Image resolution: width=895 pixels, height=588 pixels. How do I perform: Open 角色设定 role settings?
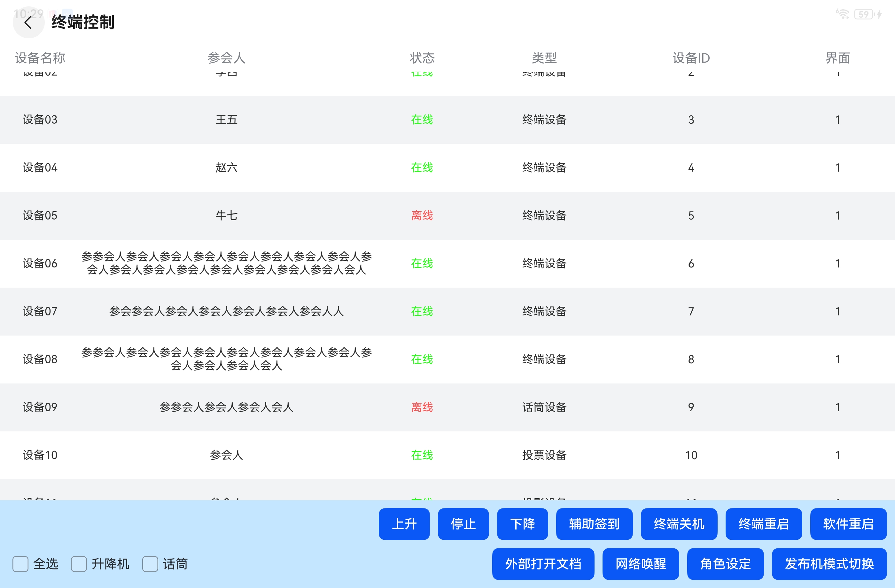pos(725,564)
